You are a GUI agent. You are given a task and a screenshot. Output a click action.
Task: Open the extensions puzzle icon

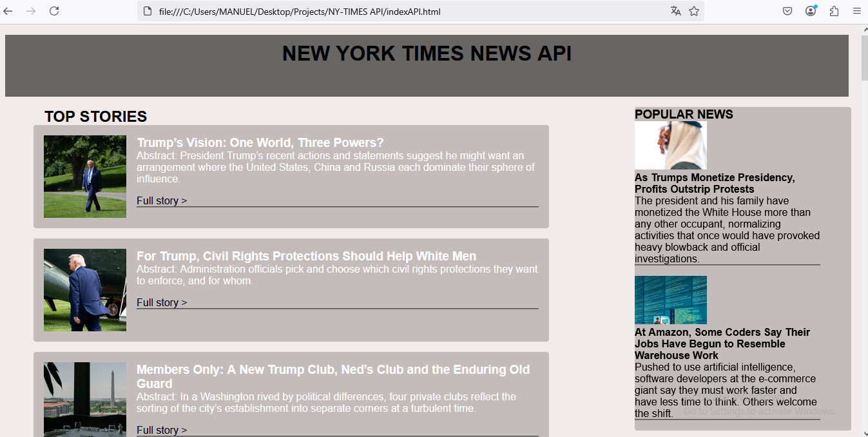[x=834, y=11]
